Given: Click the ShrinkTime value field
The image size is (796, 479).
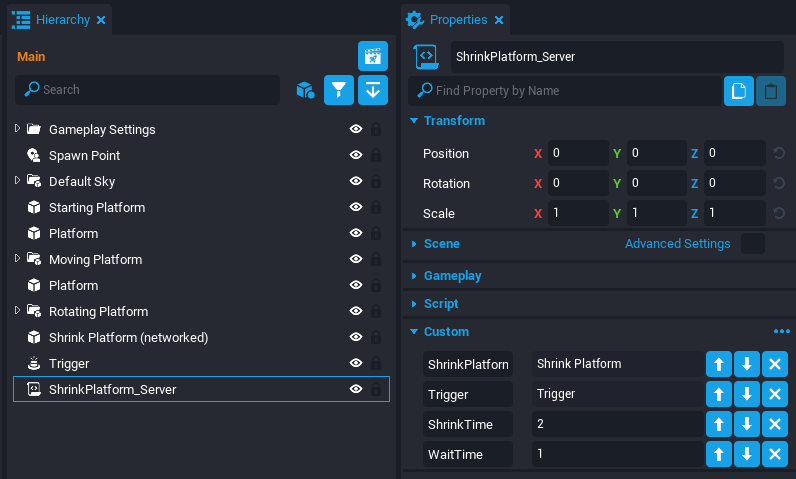Looking at the screenshot, I should (615, 424).
